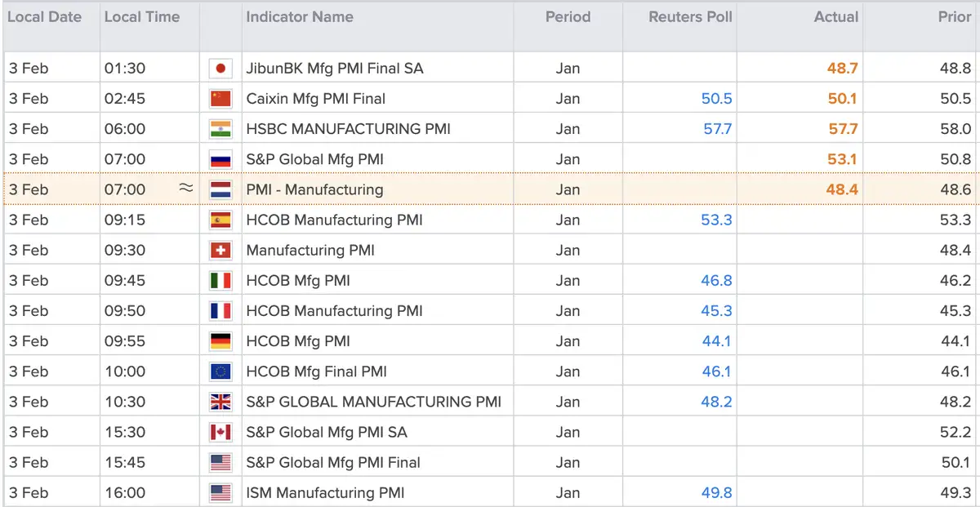
Task: Open S&P Global Mfg PMI Final indicator
Action: tap(333, 462)
